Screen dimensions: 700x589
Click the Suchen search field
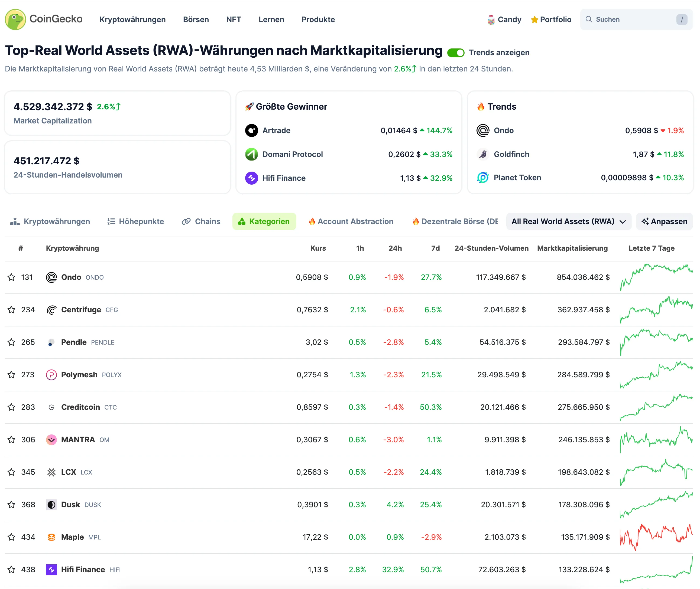(636, 19)
